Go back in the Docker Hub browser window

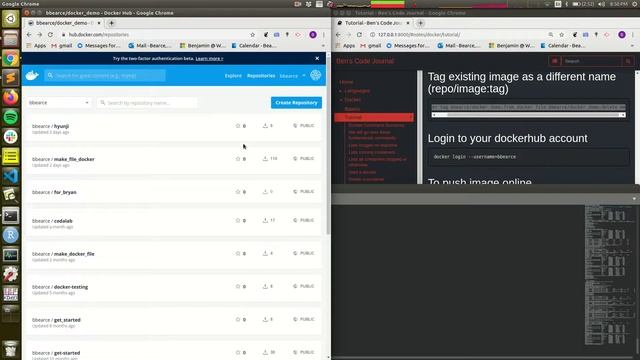(29, 35)
